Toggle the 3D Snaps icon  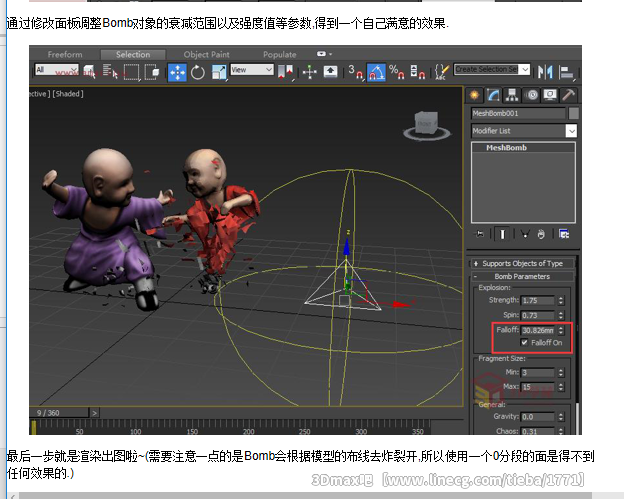coord(355,72)
